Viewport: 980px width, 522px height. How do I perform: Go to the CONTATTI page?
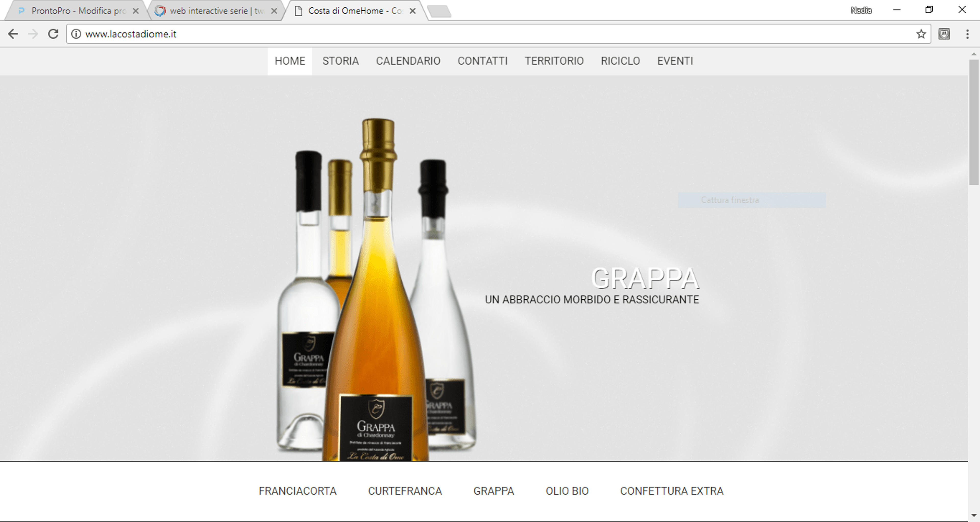(x=482, y=61)
